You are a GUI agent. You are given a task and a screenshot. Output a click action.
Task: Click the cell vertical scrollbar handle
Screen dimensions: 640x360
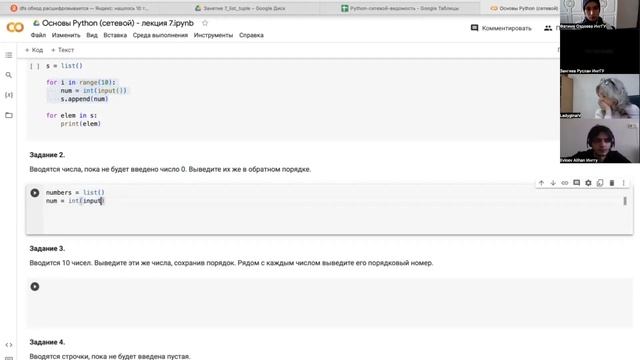625,201
